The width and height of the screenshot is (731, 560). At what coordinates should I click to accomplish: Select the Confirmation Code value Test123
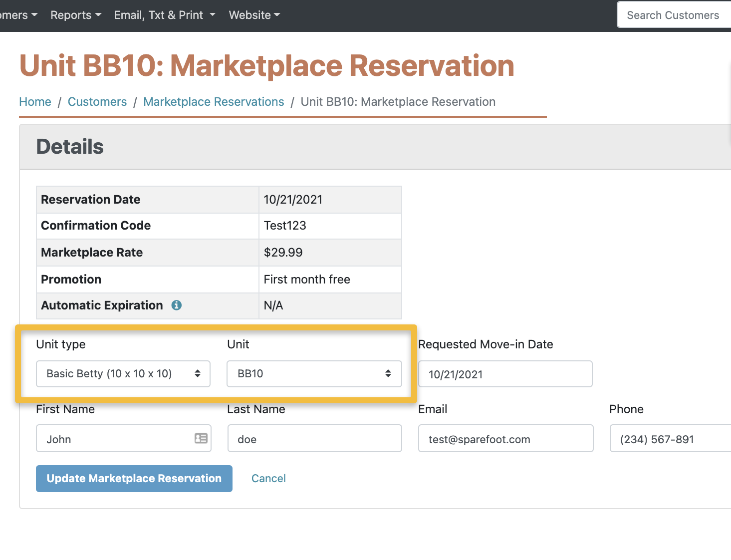click(285, 226)
